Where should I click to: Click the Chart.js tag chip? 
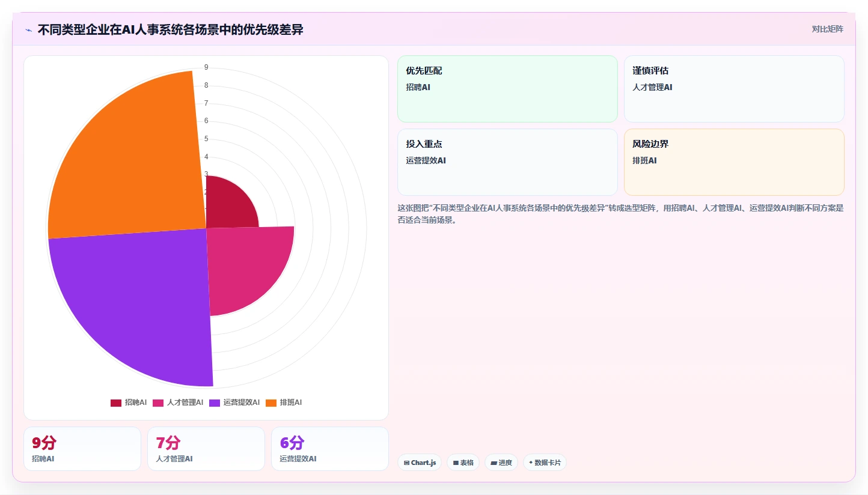tap(420, 463)
